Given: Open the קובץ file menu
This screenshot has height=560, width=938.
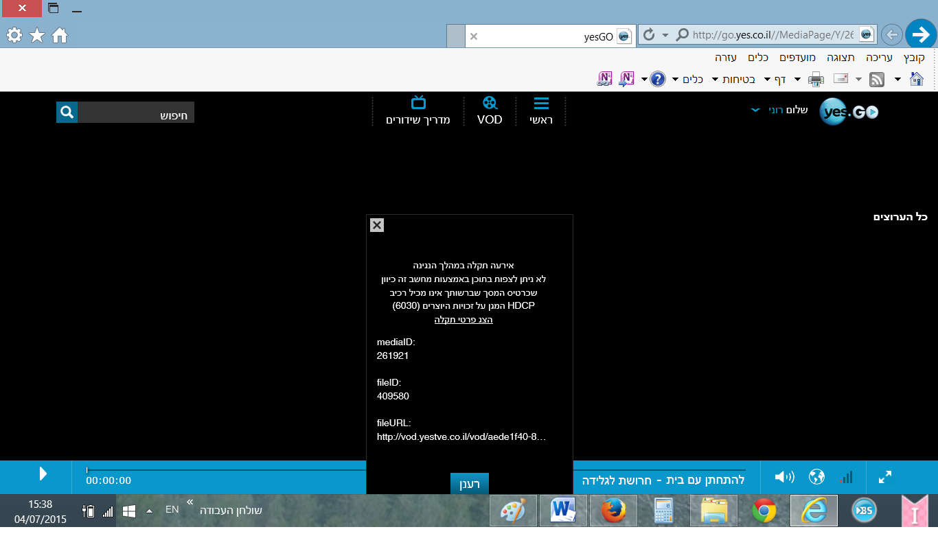Looking at the screenshot, I should click(914, 58).
